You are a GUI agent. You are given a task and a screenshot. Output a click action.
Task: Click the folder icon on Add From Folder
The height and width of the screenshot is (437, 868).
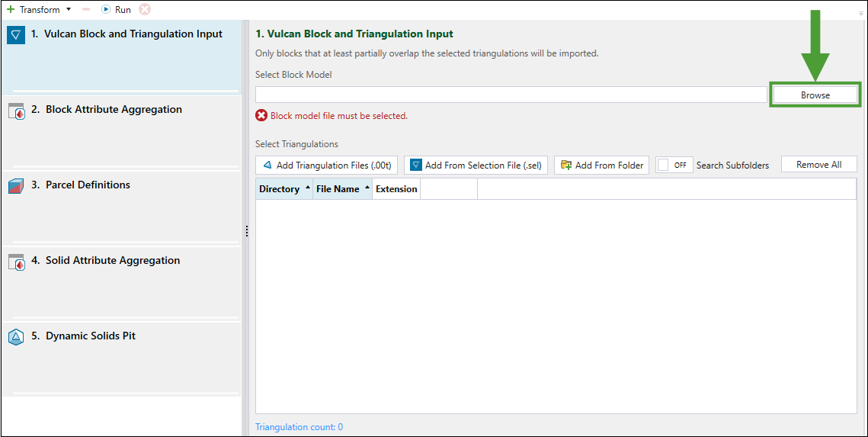pos(565,165)
